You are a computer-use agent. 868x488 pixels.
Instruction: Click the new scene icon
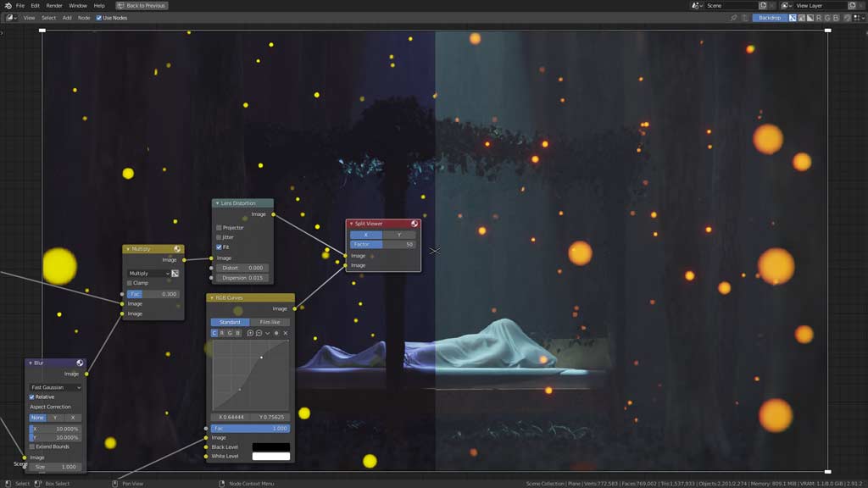[763, 6]
